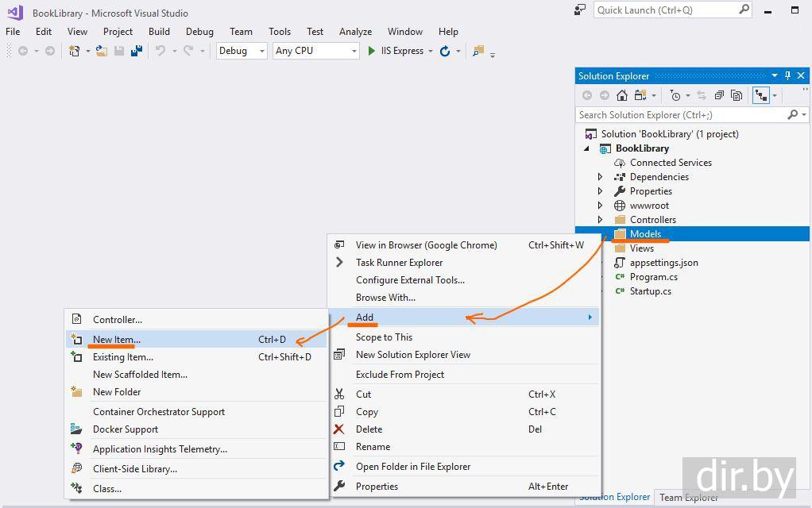
Task: Toggle auto-hide pin on Solution Explorer
Action: point(787,76)
